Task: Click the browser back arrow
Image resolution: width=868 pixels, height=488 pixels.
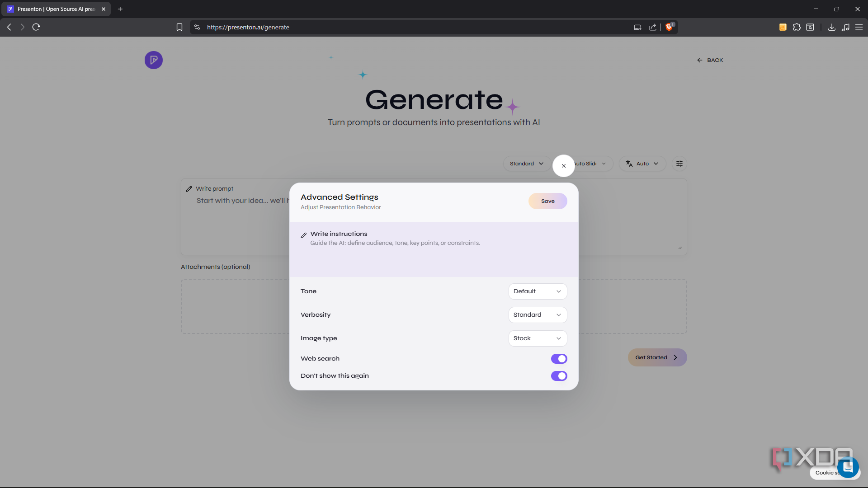Action: 9,27
